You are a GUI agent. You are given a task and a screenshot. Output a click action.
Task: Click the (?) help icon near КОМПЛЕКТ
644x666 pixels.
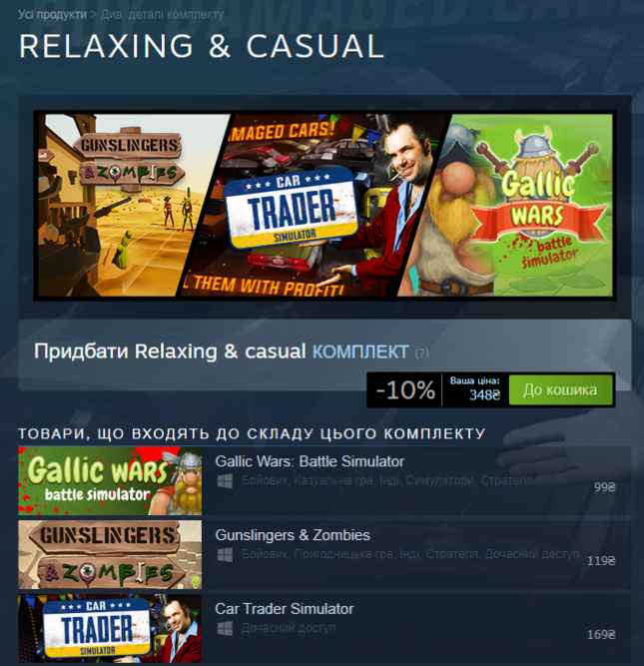click(421, 352)
